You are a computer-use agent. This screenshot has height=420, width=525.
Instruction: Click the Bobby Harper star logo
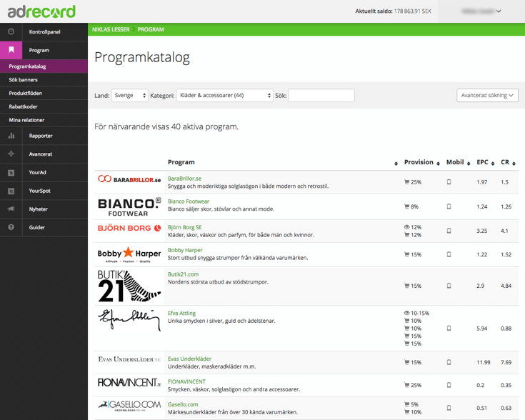pos(129,254)
